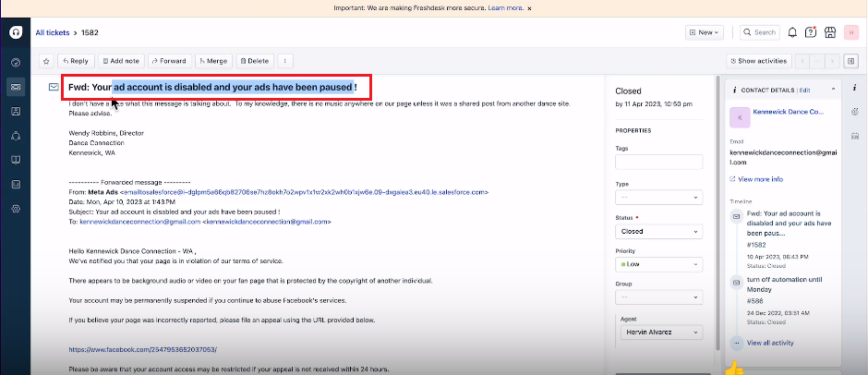Viewport: 868px width, 375px height.
Task: Go to previous ticket arrow
Action: 802,61
